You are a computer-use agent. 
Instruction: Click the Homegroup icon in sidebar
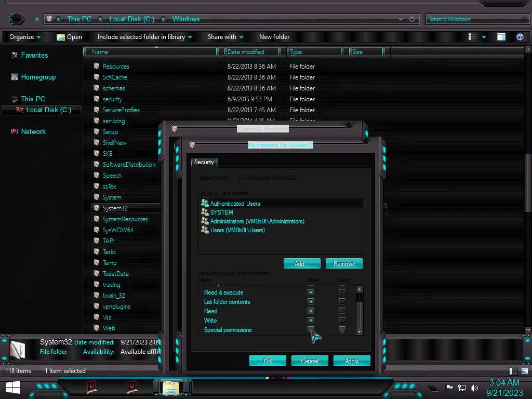tap(14, 77)
